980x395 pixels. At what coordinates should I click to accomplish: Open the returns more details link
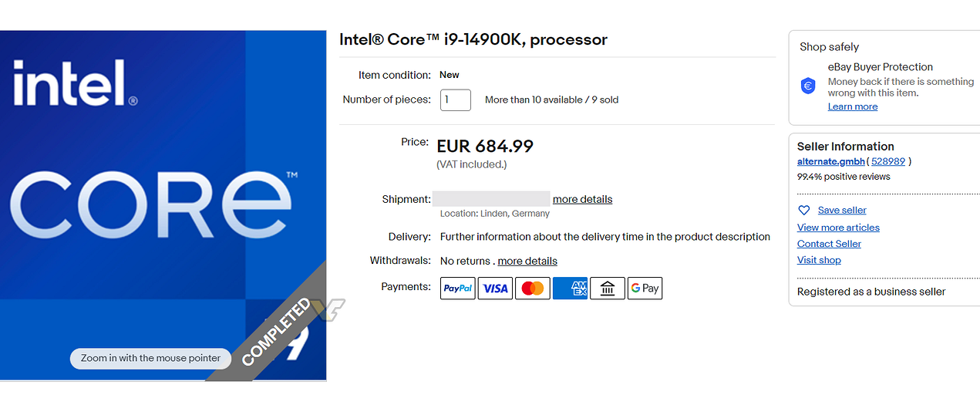[x=527, y=261]
